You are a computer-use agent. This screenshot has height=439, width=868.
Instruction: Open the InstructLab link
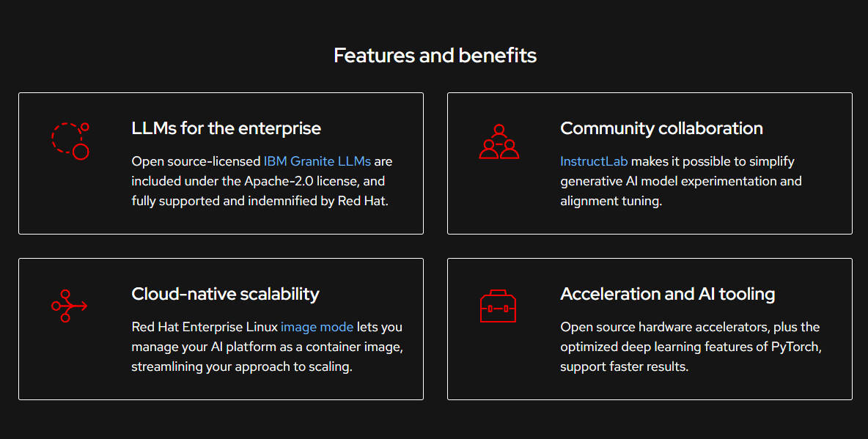[594, 161]
